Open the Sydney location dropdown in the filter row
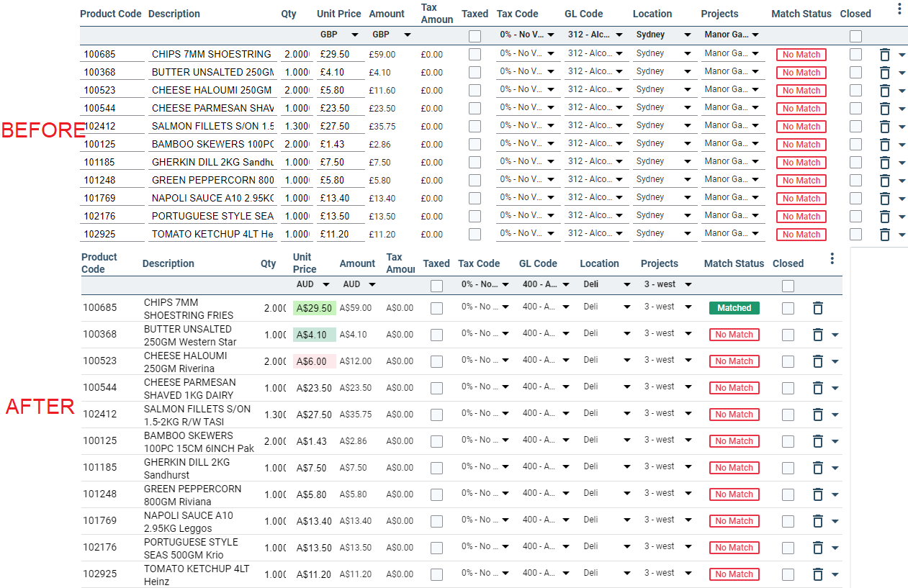The image size is (908, 588). [x=662, y=35]
